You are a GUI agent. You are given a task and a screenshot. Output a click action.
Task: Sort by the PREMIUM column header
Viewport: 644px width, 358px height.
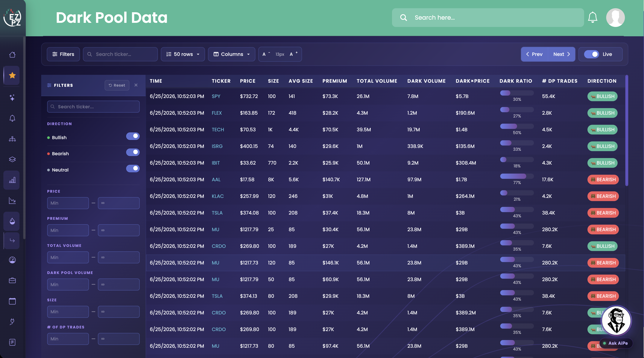335,81
